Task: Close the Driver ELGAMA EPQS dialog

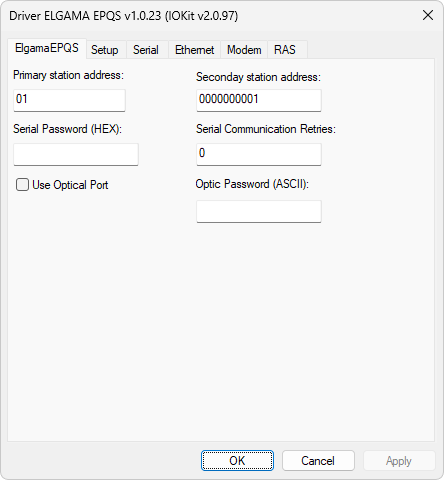Action: coord(428,15)
